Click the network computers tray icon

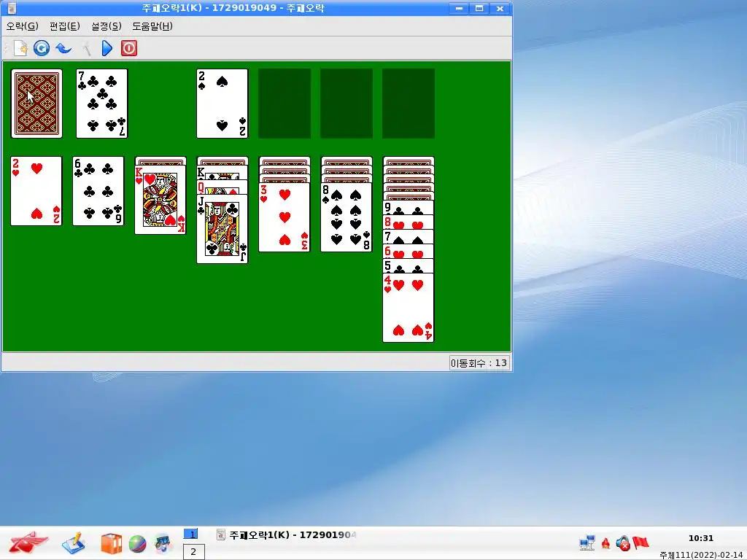click(587, 542)
